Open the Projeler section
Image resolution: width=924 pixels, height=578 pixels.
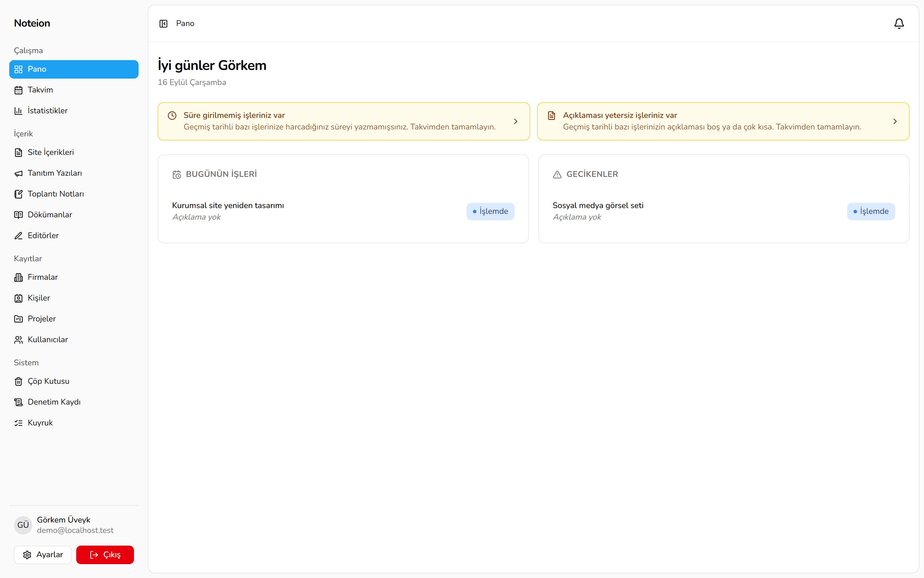click(74, 319)
